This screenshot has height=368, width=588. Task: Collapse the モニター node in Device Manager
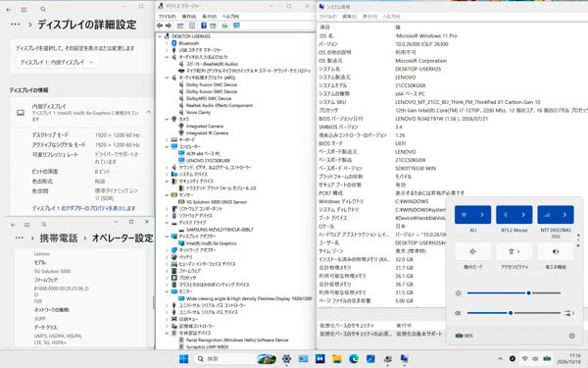167,291
